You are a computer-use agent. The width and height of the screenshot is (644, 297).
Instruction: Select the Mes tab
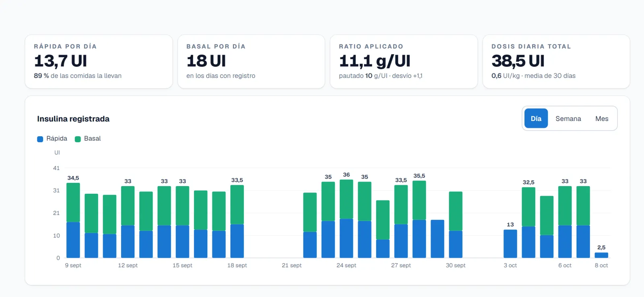pos(602,119)
